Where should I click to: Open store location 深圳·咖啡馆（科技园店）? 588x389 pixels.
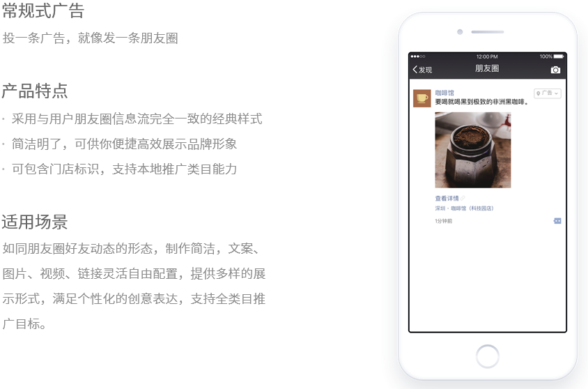pos(464,208)
